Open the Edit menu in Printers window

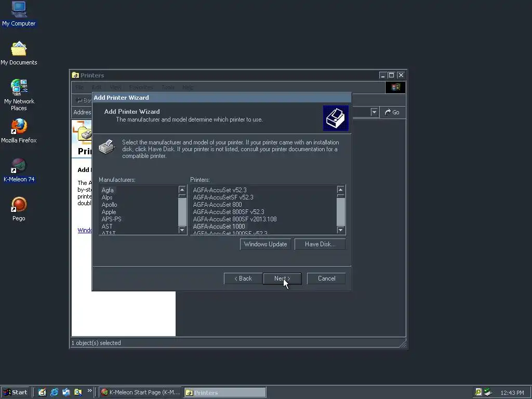click(x=96, y=87)
